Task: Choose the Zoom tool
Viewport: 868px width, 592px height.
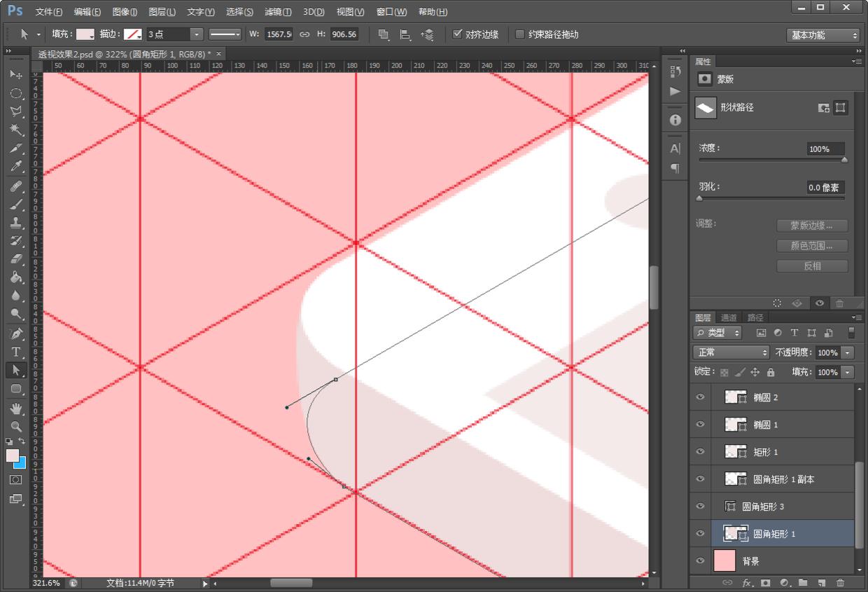Action: point(16,426)
